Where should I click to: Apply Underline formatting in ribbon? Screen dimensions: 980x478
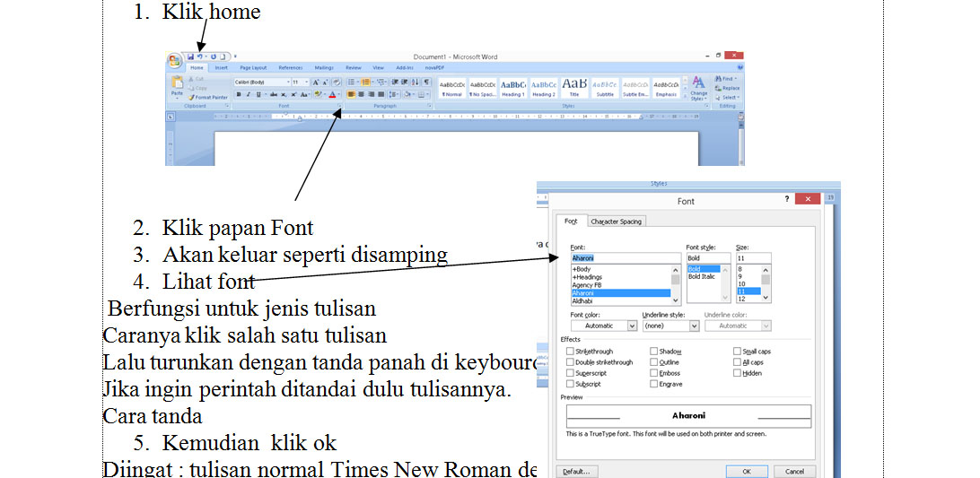[258, 94]
